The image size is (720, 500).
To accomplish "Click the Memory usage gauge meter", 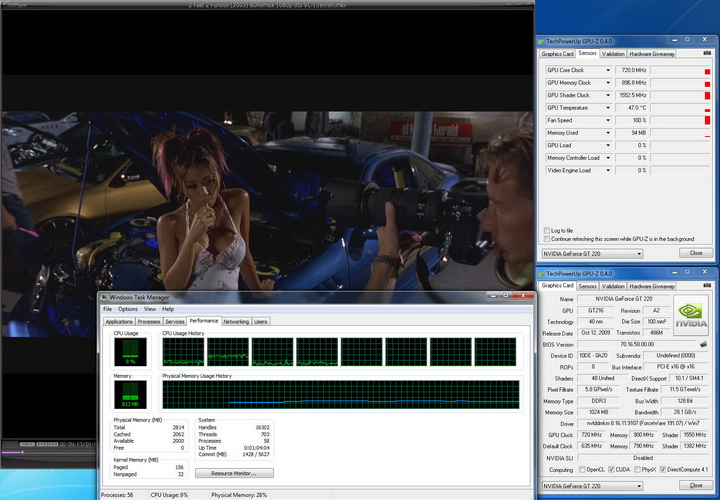I will (130, 394).
